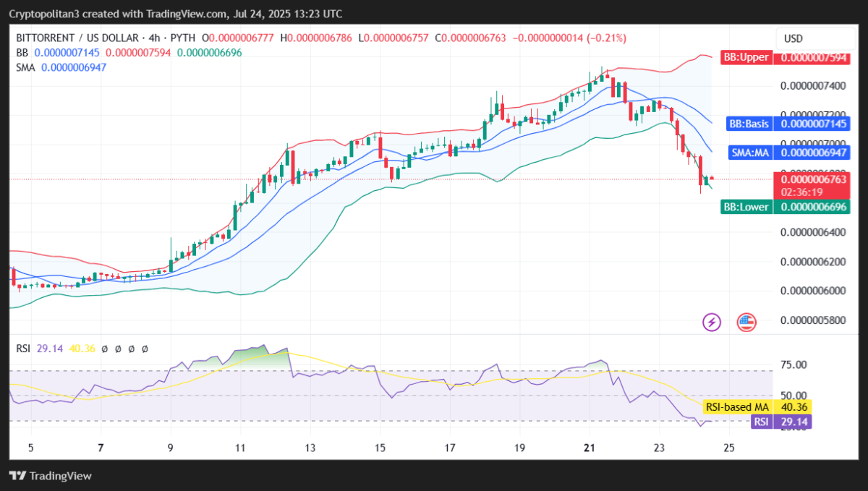Viewport: 868px width, 491px height.
Task: Click the red current price label 0.0000006763
Action: [810, 179]
